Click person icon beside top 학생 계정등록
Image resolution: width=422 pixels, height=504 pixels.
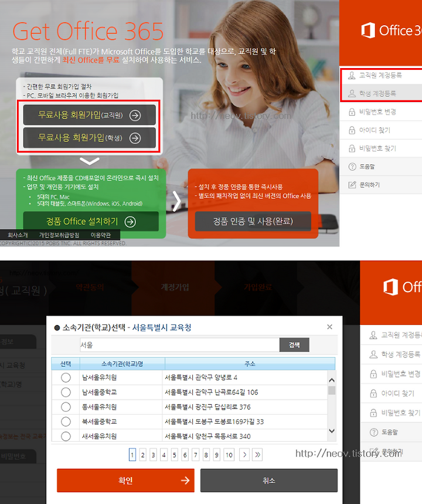[x=352, y=93]
